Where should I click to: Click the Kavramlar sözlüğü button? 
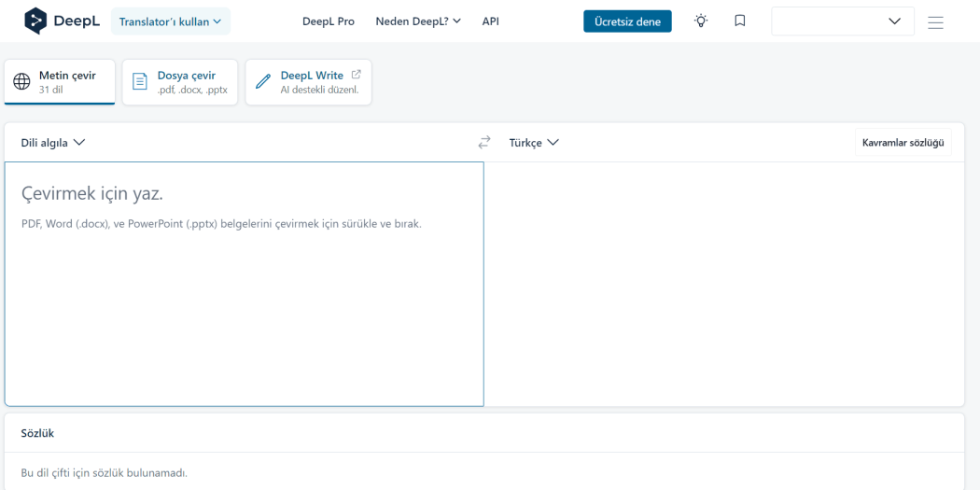(x=903, y=143)
